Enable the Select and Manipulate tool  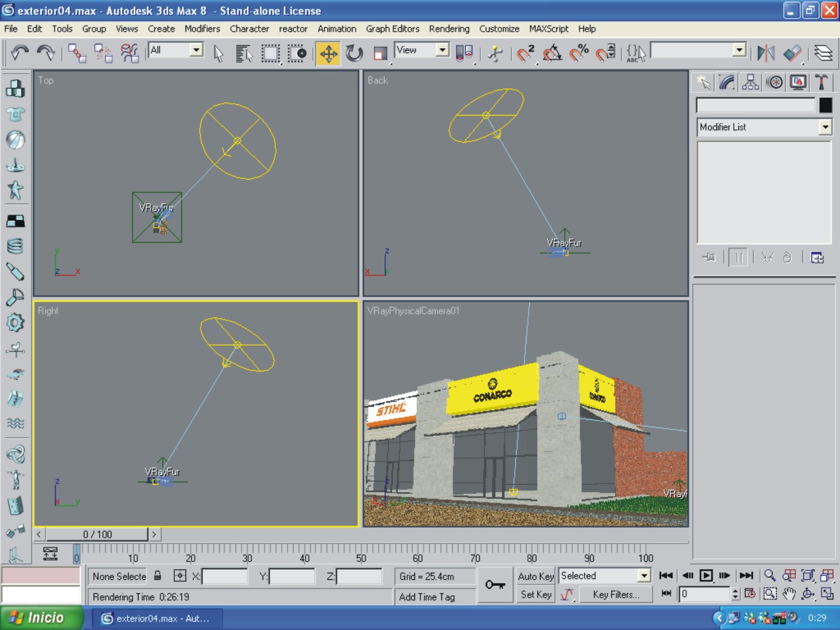(x=496, y=53)
